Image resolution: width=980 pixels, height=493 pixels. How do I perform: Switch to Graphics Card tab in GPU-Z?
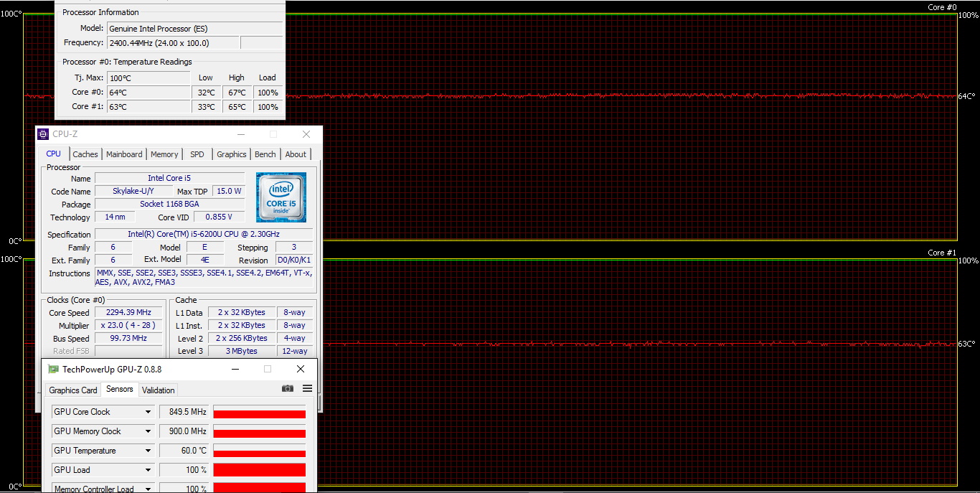[73, 390]
